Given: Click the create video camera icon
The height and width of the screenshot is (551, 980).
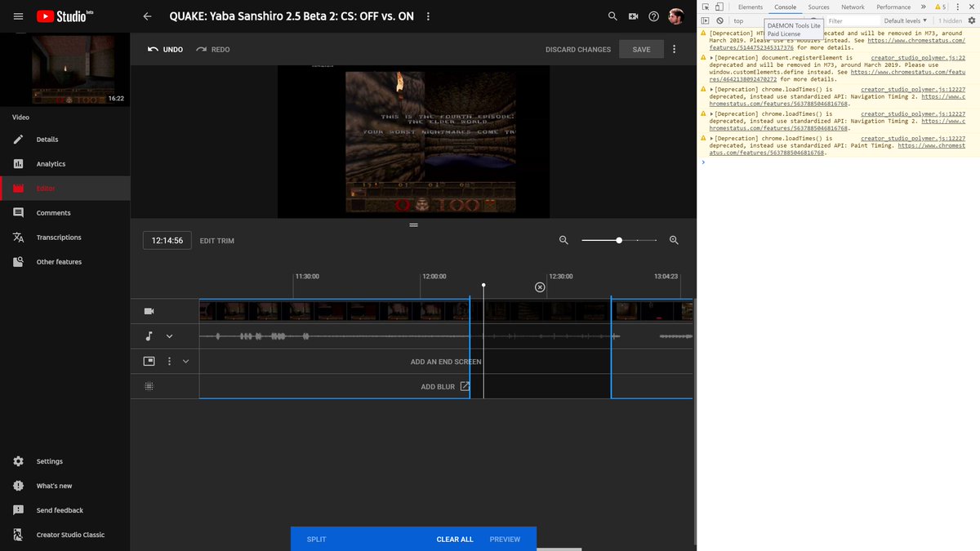Looking at the screenshot, I should 633,16.
